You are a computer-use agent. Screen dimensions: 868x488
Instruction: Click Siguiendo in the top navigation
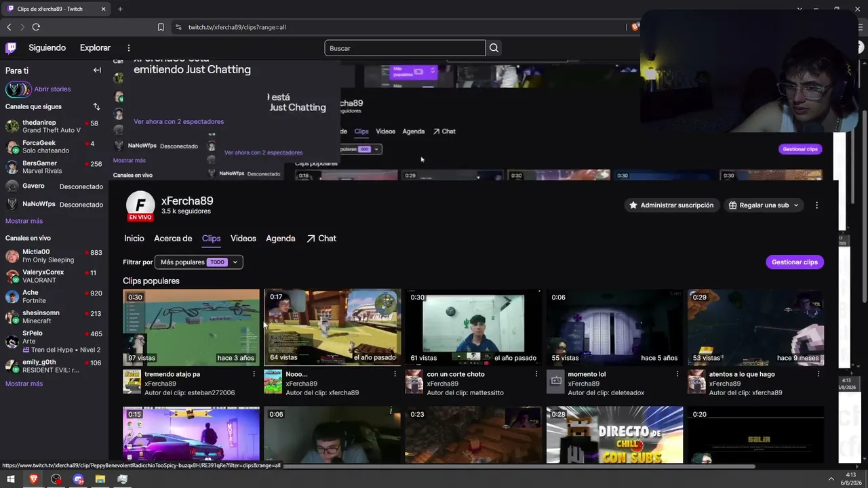coord(47,48)
